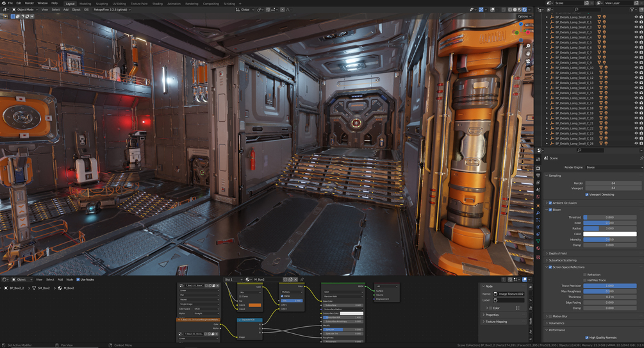Expand the Volumetrics panel

[556, 324]
